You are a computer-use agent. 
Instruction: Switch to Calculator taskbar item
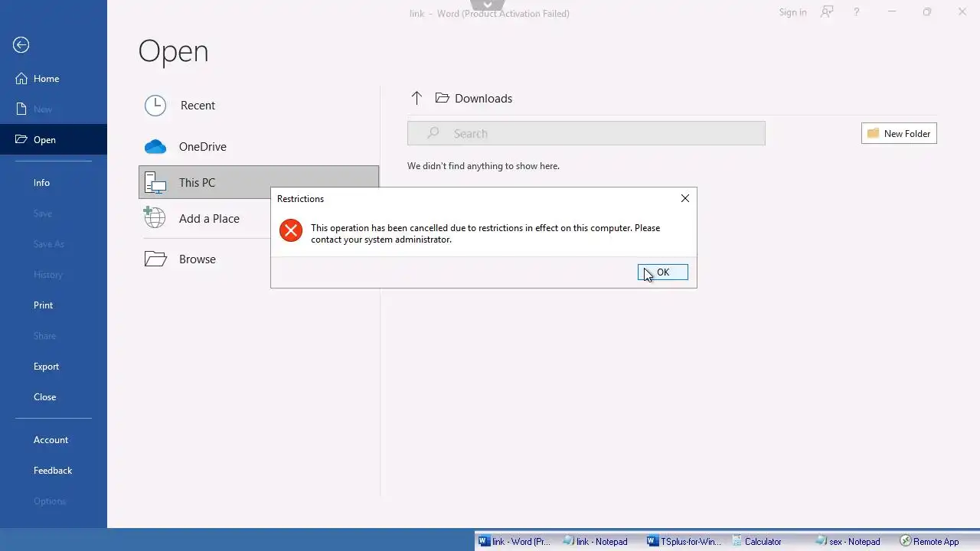[757, 541]
